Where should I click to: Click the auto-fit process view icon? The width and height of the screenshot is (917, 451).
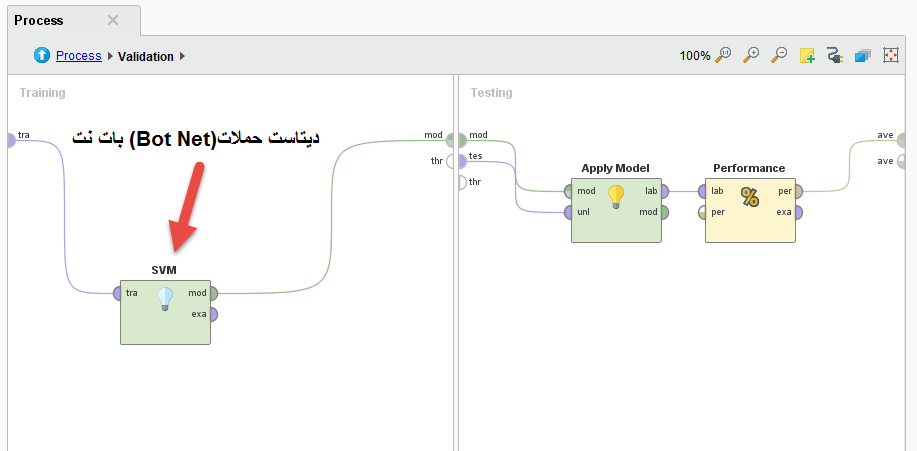tap(890, 56)
